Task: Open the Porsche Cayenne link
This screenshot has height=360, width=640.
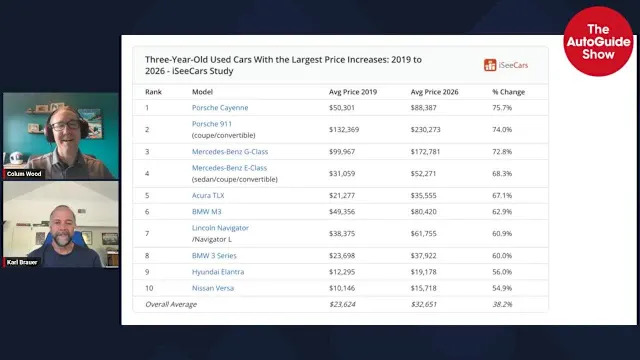Action: click(220, 108)
